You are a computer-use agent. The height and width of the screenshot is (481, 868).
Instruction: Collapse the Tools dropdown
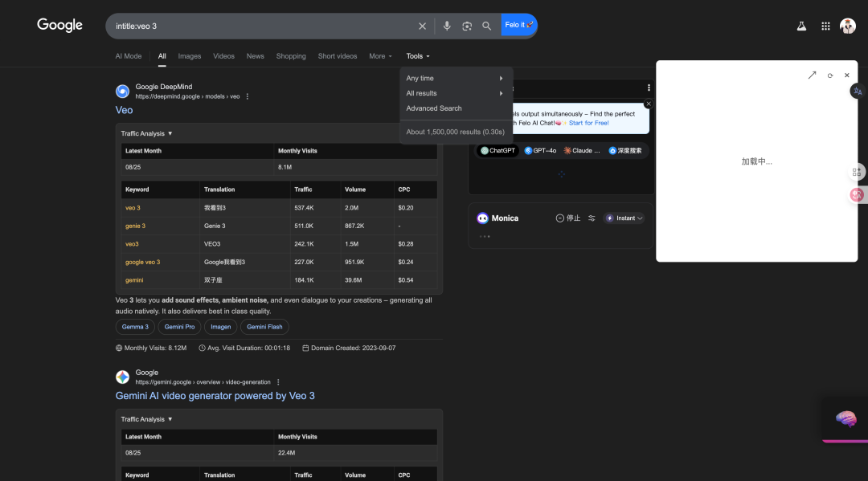click(418, 56)
